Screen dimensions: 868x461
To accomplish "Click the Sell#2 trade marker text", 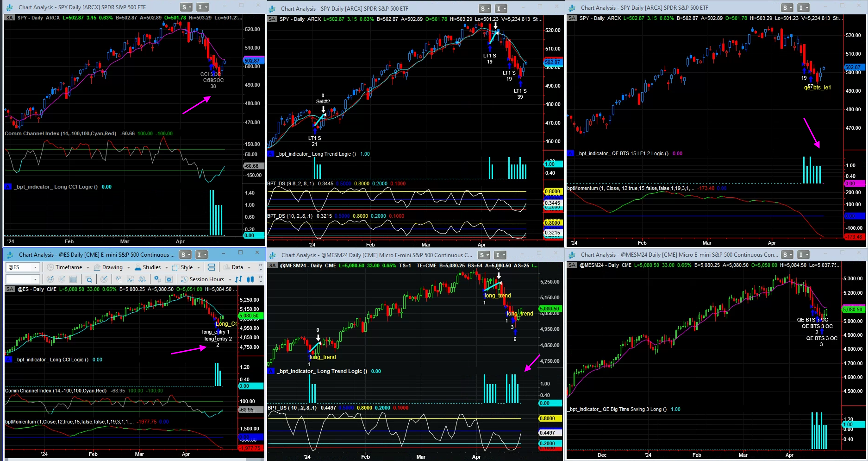I will (323, 101).
